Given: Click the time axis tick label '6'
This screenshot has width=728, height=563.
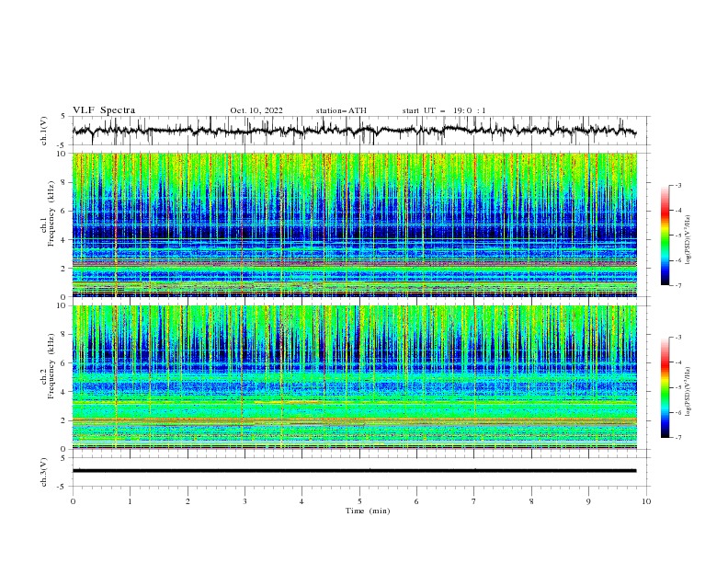Looking at the screenshot, I should click(416, 501).
